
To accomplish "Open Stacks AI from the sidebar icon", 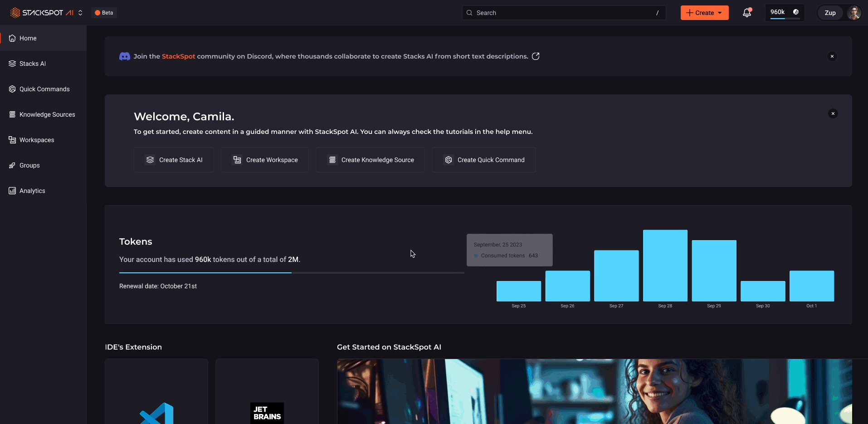I will coord(12,64).
